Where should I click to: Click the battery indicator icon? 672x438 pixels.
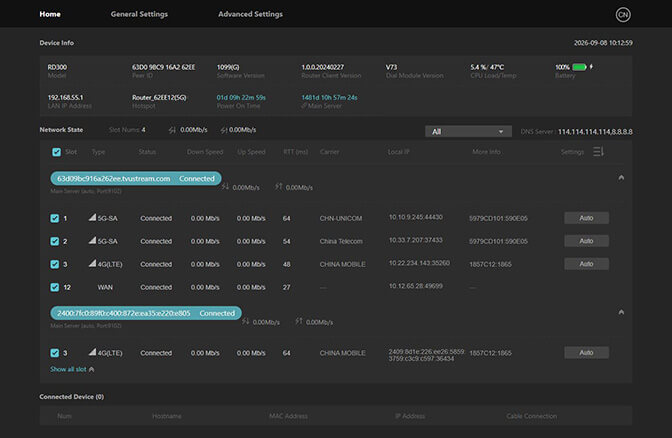click(579, 67)
